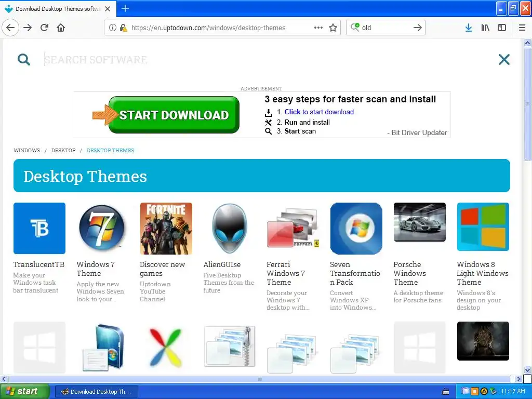This screenshot has height=399, width=532.
Task: Go forward one page
Action: coord(28,28)
